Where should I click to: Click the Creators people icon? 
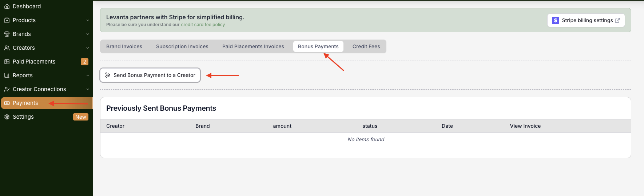pos(7,48)
